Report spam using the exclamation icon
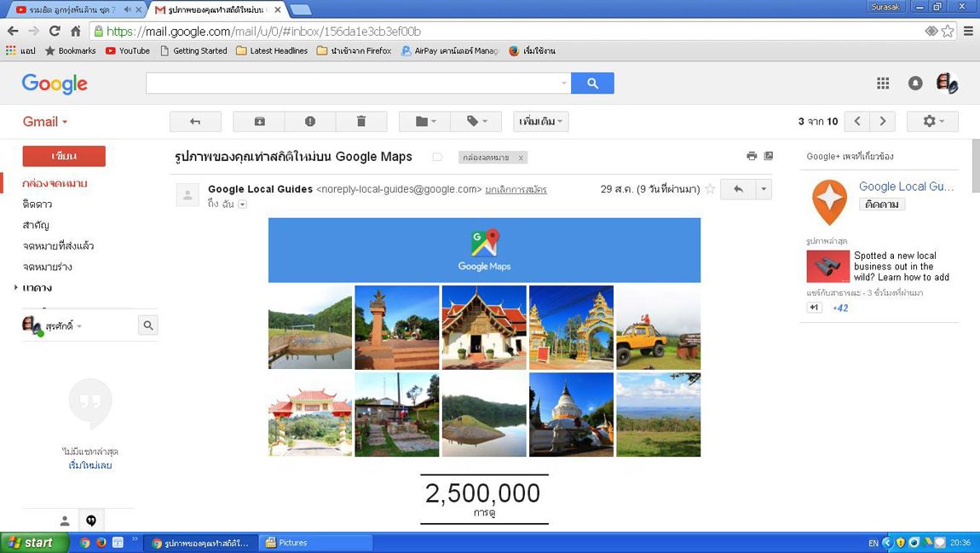 pos(310,122)
